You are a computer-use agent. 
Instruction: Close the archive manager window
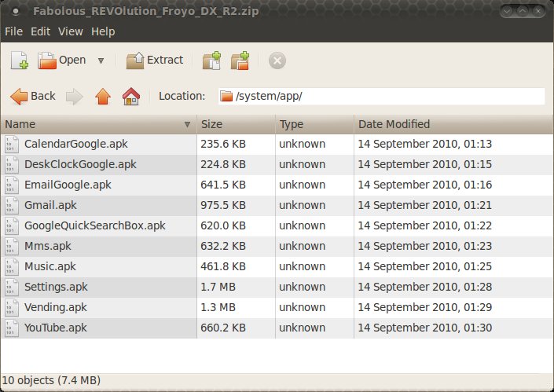(x=538, y=11)
